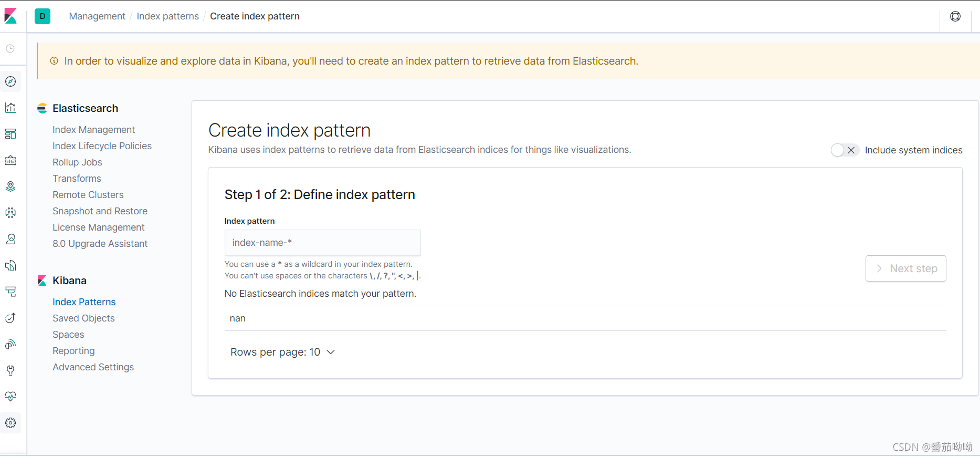The height and width of the screenshot is (457, 980).
Task: Open Spaces settings page
Action: click(x=68, y=335)
